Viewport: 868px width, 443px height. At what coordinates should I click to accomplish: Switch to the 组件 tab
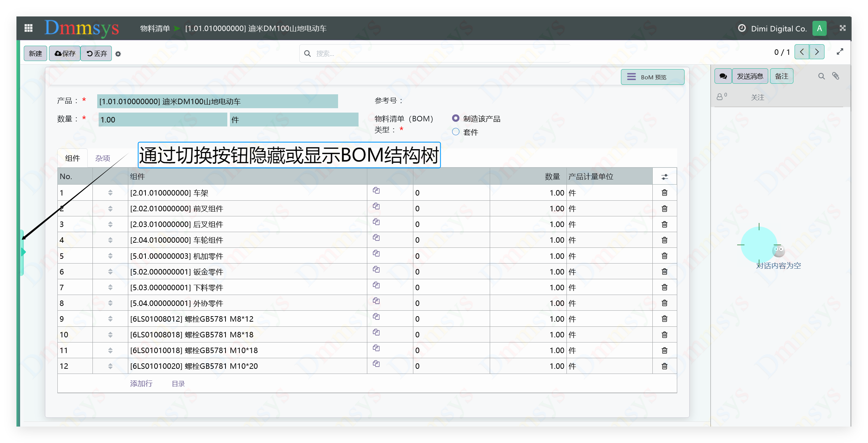[72, 158]
